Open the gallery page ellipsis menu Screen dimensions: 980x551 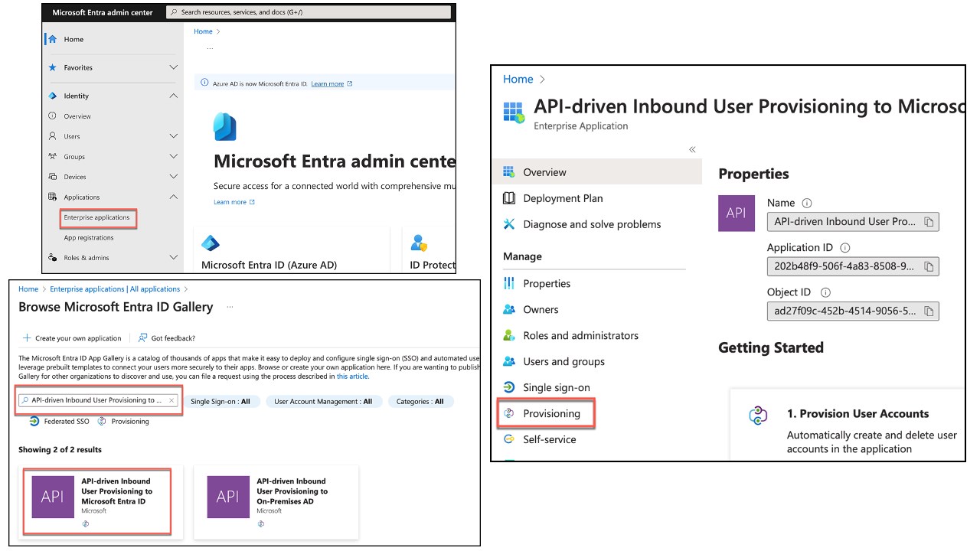point(230,308)
